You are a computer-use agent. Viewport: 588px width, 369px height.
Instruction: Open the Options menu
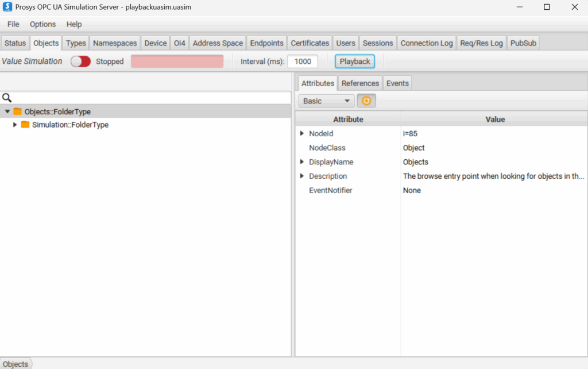pos(43,24)
